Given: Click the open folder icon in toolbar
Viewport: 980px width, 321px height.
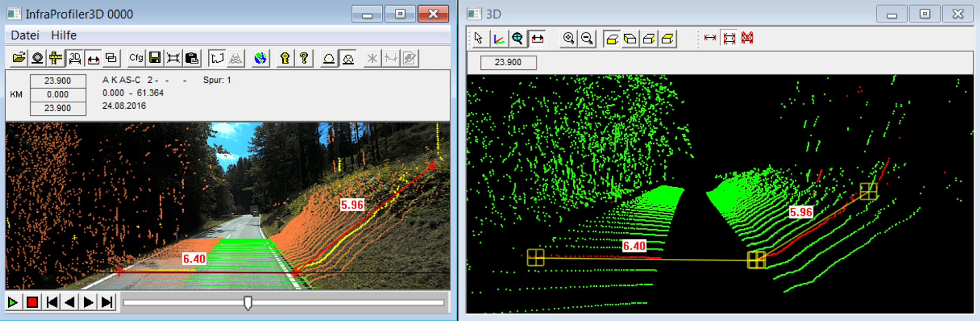Looking at the screenshot, I should (x=19, y=58).
